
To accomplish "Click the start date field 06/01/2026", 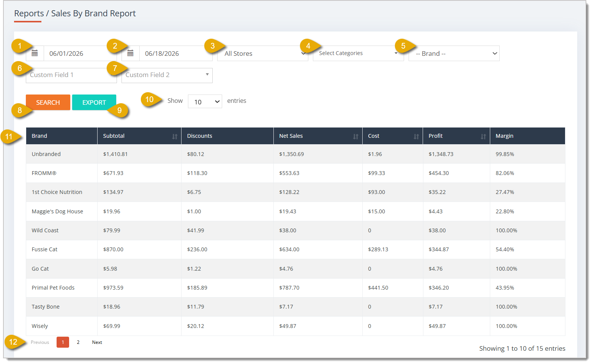I will (80, 54).
